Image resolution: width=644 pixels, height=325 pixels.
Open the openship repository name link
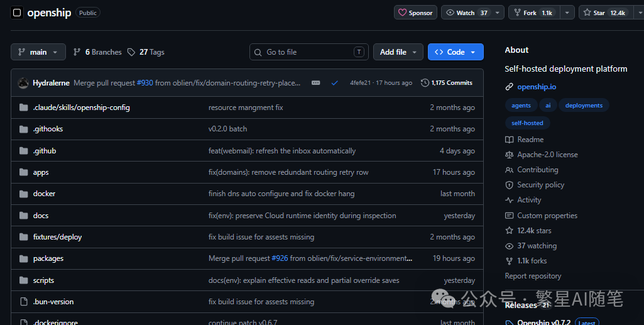pyautogui.click(x=49, y=13)
